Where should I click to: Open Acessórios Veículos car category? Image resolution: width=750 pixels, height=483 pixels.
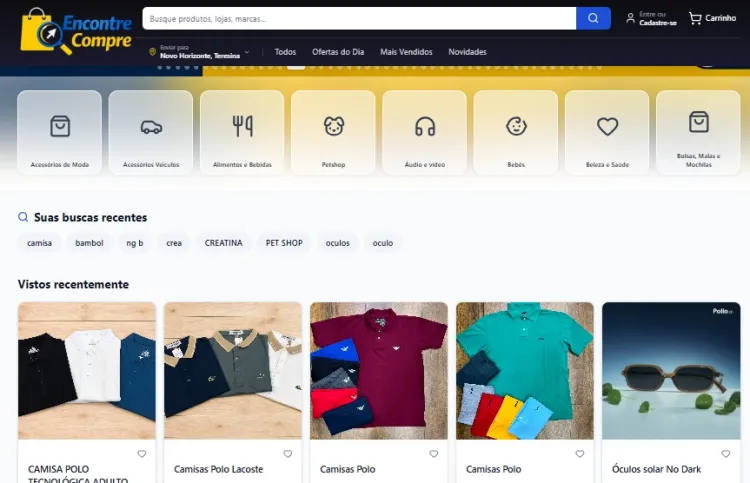[151, 132]
